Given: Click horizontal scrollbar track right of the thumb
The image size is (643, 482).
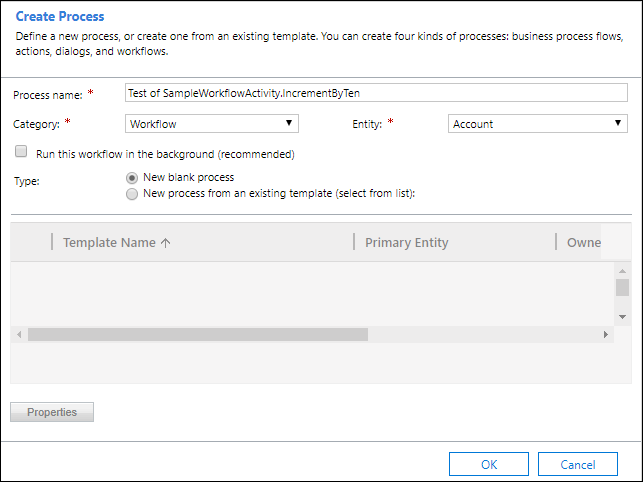Looking at the screenshot, I should click(480, 335).
